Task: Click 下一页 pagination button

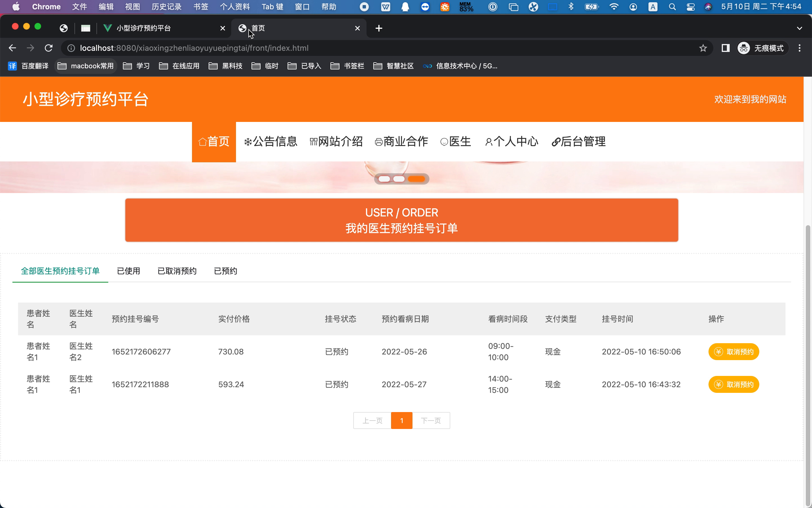Action: tap(431, 421)
